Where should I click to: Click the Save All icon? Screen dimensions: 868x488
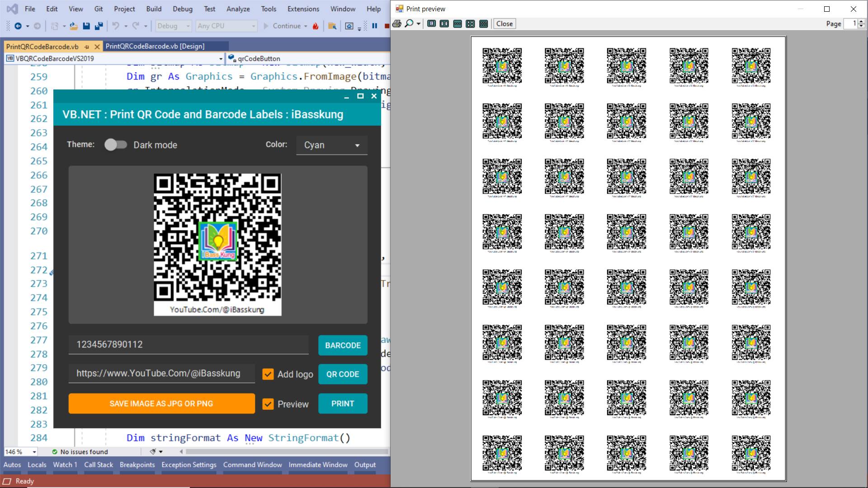[99, 26]
